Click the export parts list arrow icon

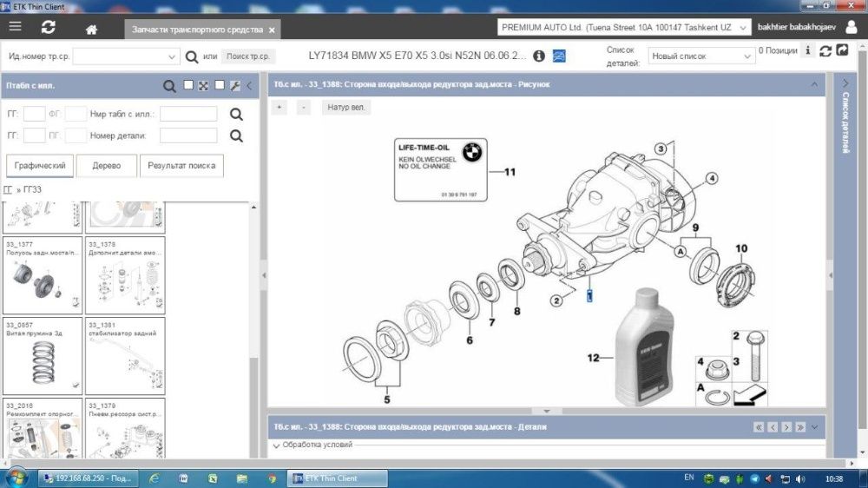coord(842,51)
